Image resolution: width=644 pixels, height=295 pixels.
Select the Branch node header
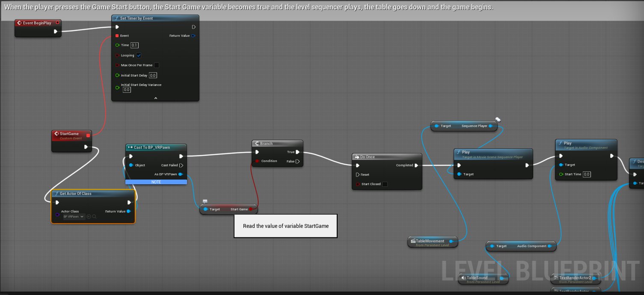click(x=277, y=143)
